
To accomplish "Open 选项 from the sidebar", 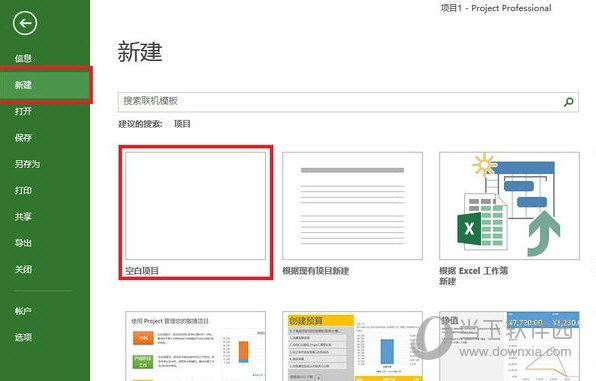I will pos(23,337).
